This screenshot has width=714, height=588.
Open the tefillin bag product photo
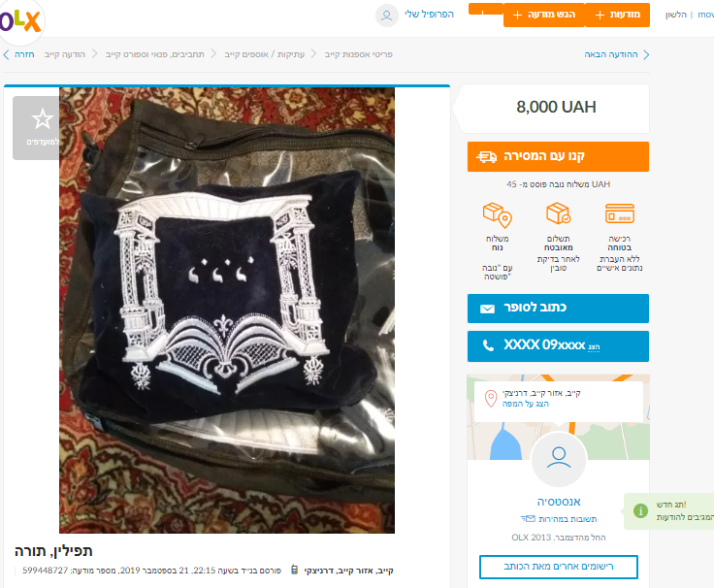coord(227,310)
